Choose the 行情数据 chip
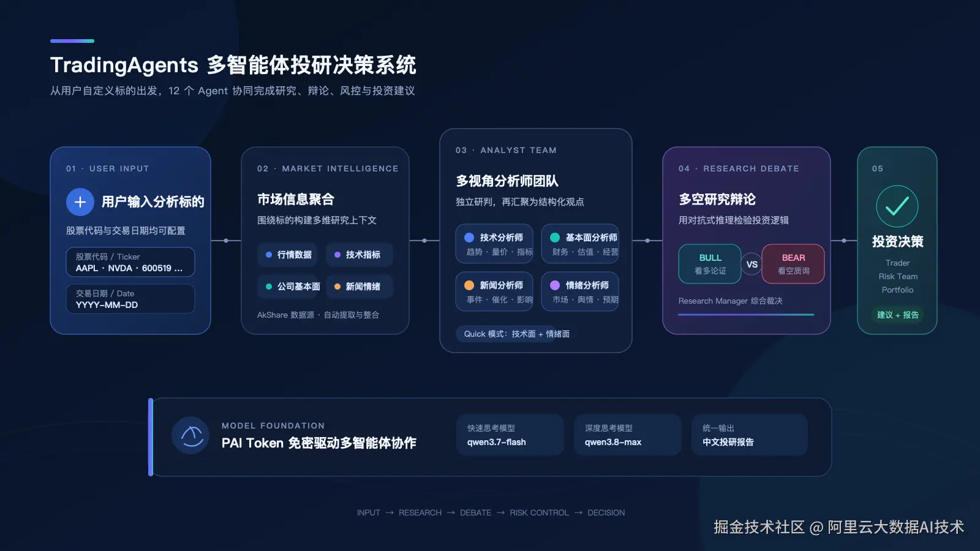 click(288, 255)
